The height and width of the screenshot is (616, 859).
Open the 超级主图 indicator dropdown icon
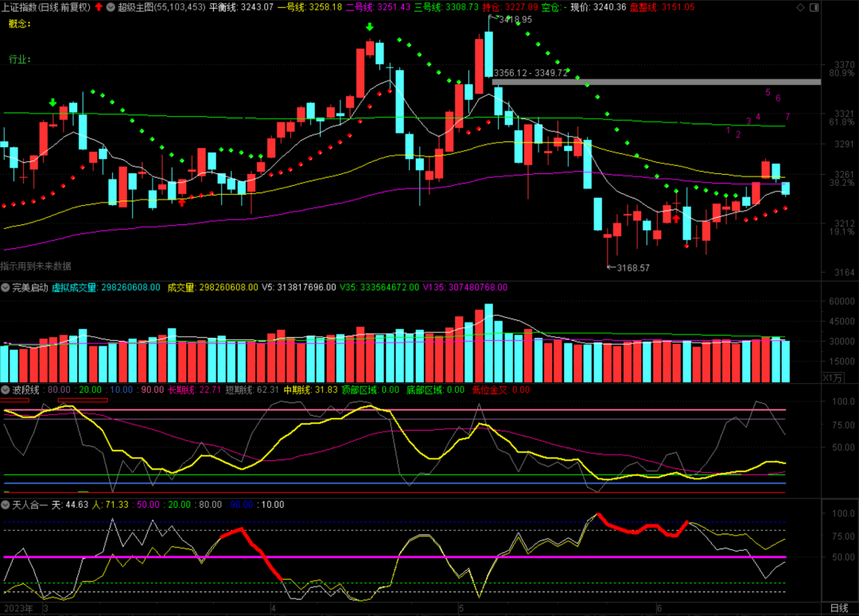[x=111, y=7]
